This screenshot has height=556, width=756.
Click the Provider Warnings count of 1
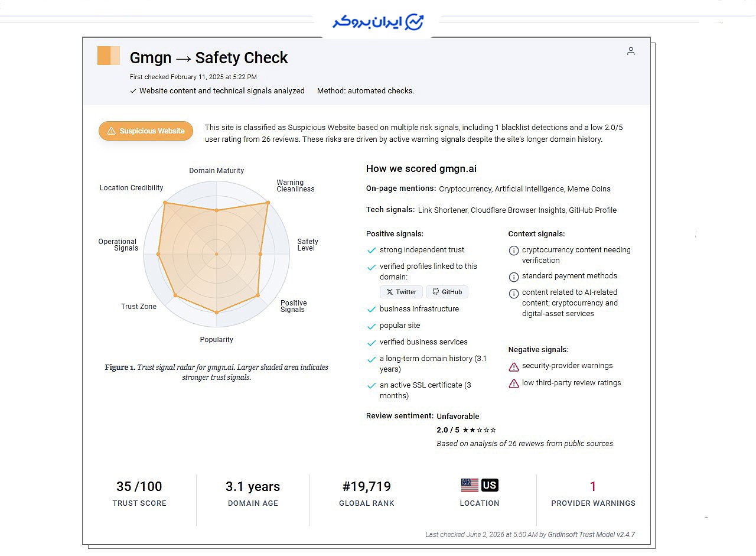coord(593,486)
